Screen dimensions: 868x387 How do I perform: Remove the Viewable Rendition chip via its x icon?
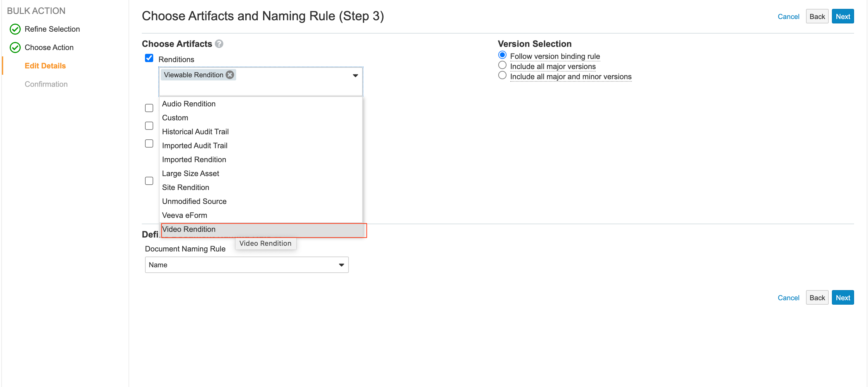click(230, 75)
